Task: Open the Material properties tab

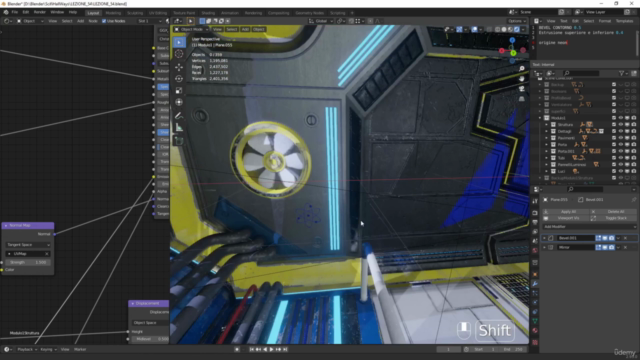Action: pos(535,331)
